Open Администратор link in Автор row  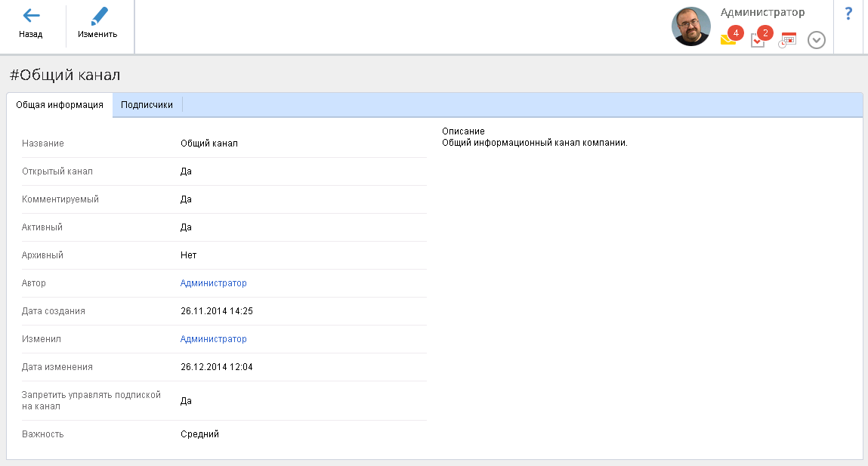[x=213, y=283]
